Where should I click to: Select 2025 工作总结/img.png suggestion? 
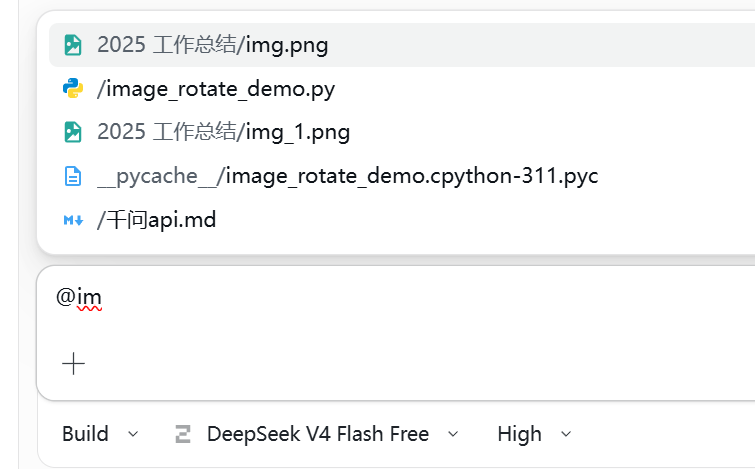pos(402,45)
